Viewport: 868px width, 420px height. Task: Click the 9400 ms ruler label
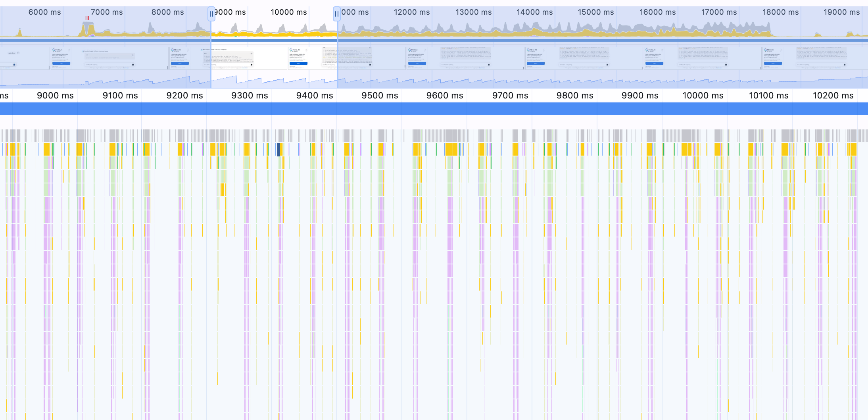click(315, 96)
